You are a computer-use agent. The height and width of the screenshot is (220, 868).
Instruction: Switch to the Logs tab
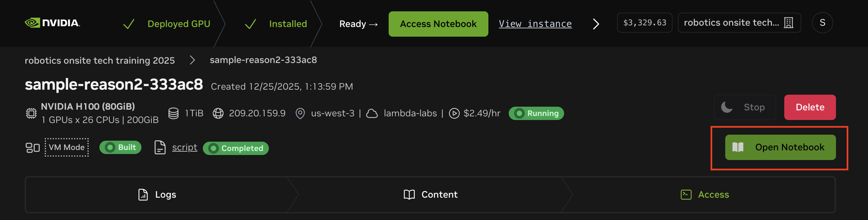pos(157,195)
